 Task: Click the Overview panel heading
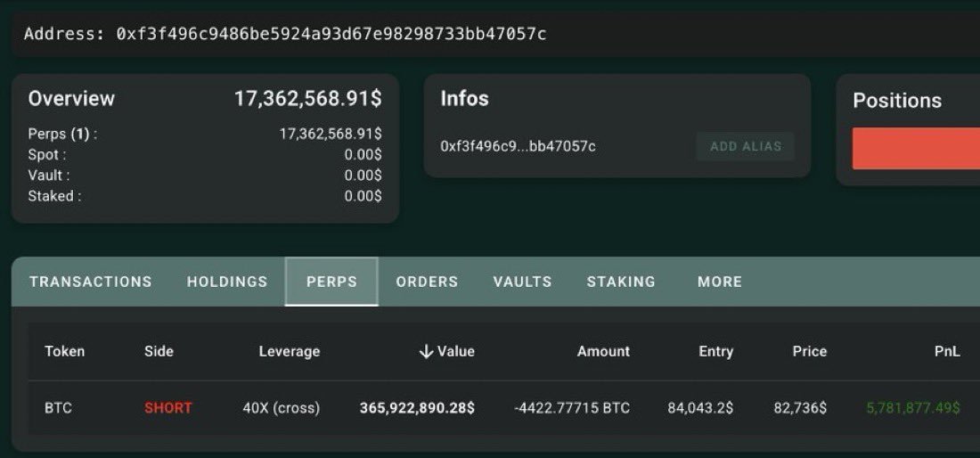tap(71, 99)
